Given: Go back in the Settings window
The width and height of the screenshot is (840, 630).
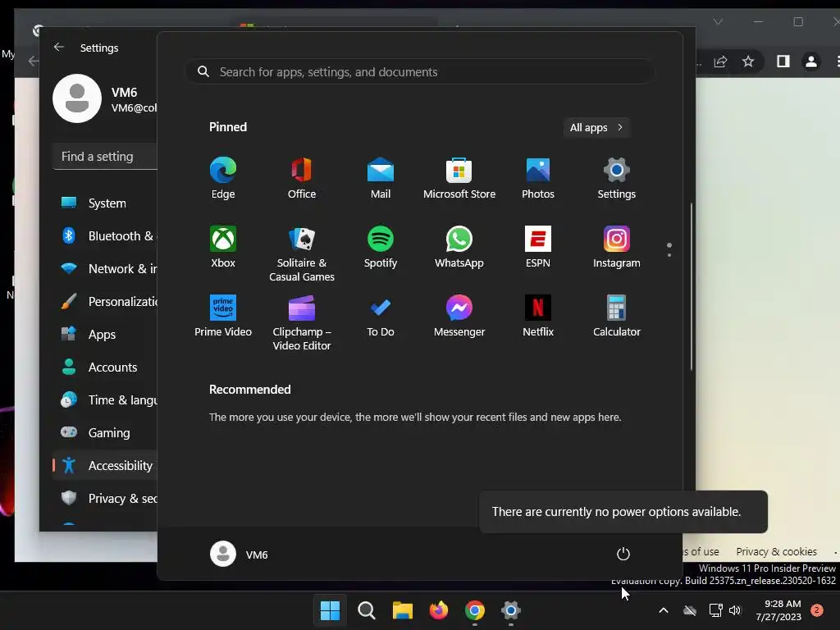Looking at the screenshot, I should point(59,47).
